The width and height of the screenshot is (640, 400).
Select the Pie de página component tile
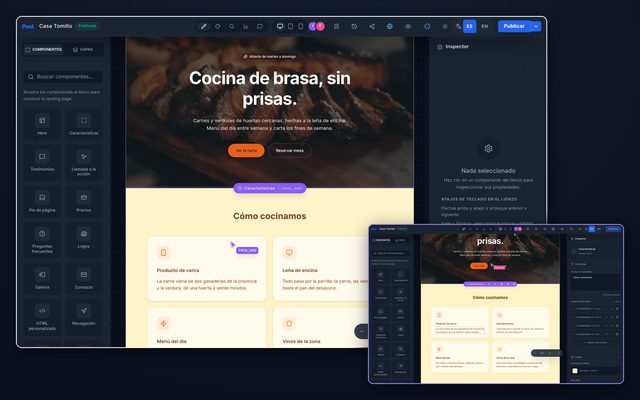42,201
